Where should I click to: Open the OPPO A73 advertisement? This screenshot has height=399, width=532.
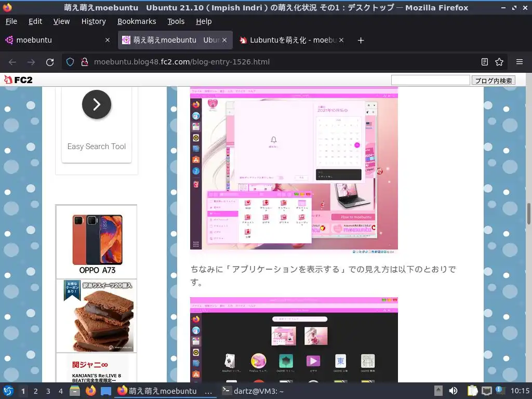tap(97, 242)
